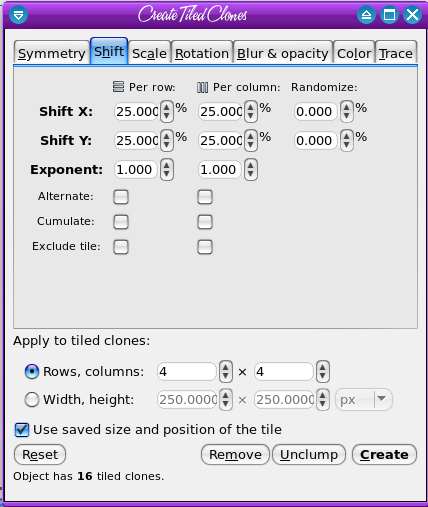Switch to the Symmetry tab

[x=52, y=53]
